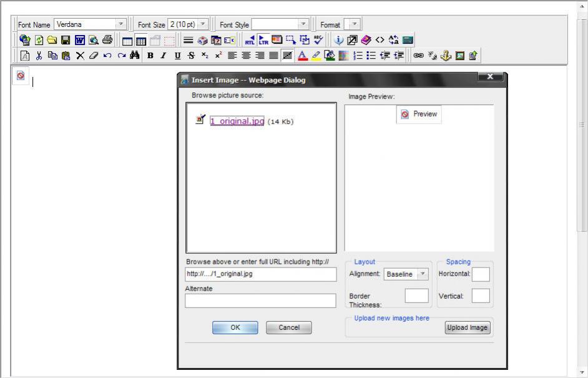Viewport: 588px width, 378px height.
Task: Click the Cancel button in the dialog
Action: tap(289, 327)
